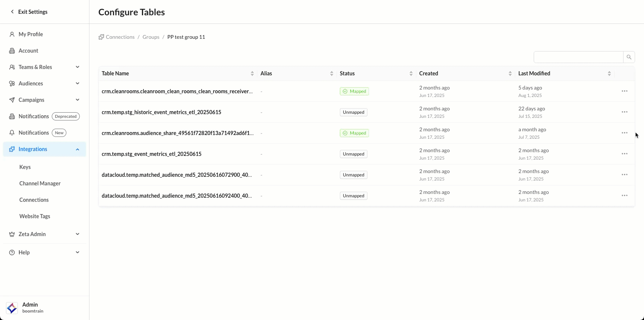Sort table by Table Name column
This screenshot has height=320, width=644.
coord(252,73)
